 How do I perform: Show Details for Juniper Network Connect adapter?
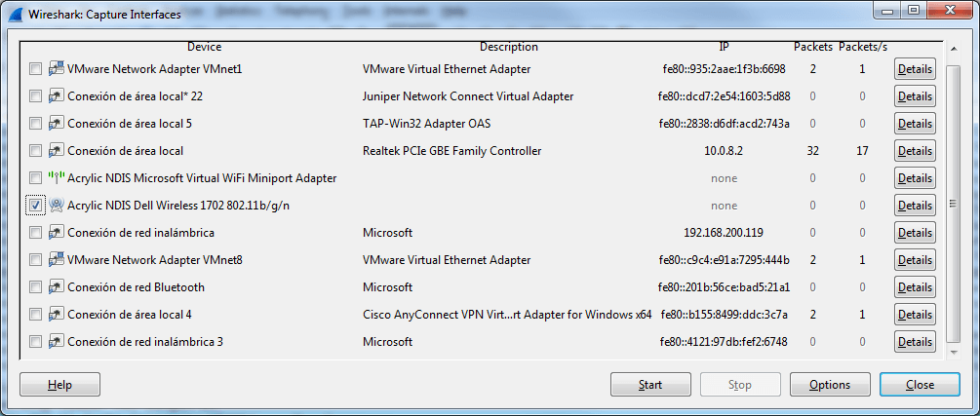pos(915,96)
